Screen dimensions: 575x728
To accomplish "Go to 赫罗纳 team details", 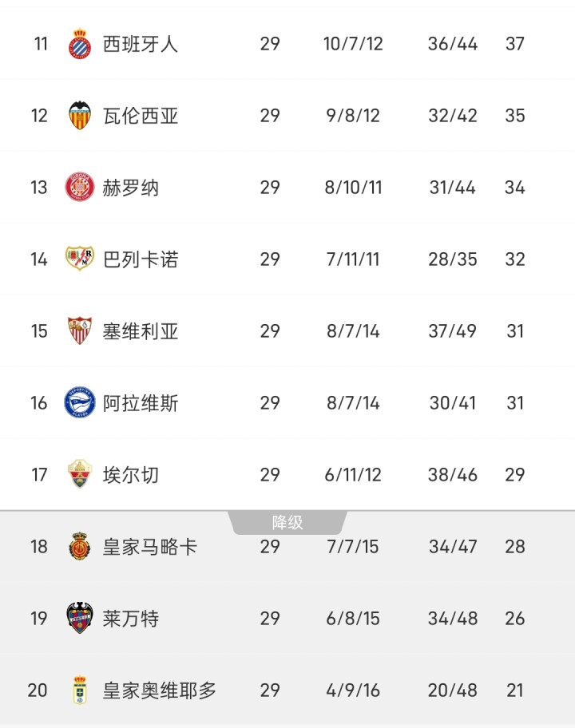I will coord(131,188).
